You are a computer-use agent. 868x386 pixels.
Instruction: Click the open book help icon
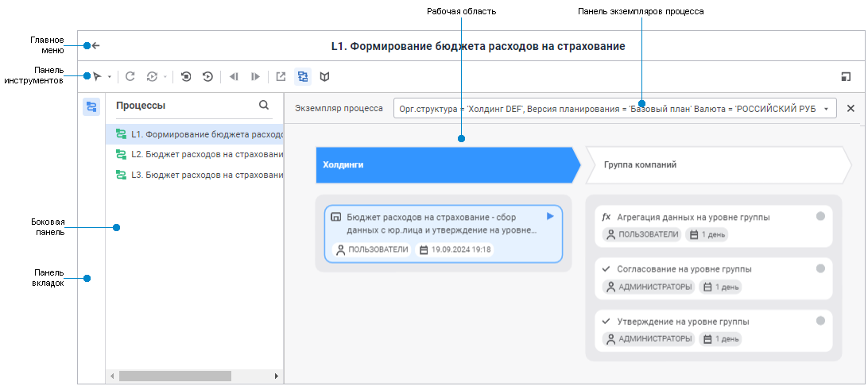(325, 77)
